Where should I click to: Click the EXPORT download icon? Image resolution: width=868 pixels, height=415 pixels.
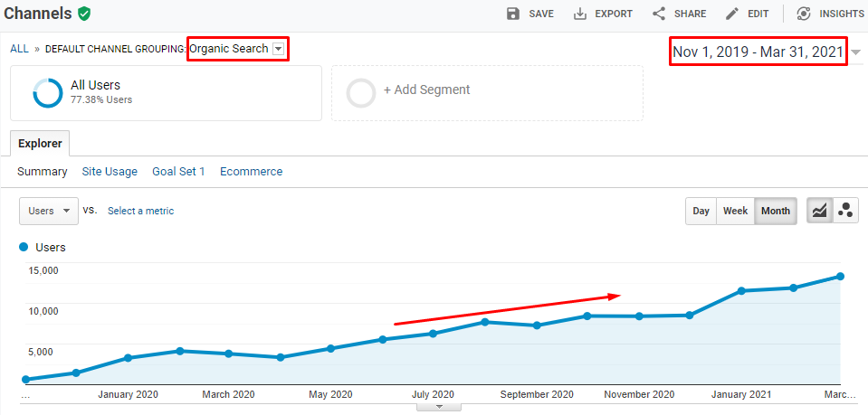[x=579, y=14]
